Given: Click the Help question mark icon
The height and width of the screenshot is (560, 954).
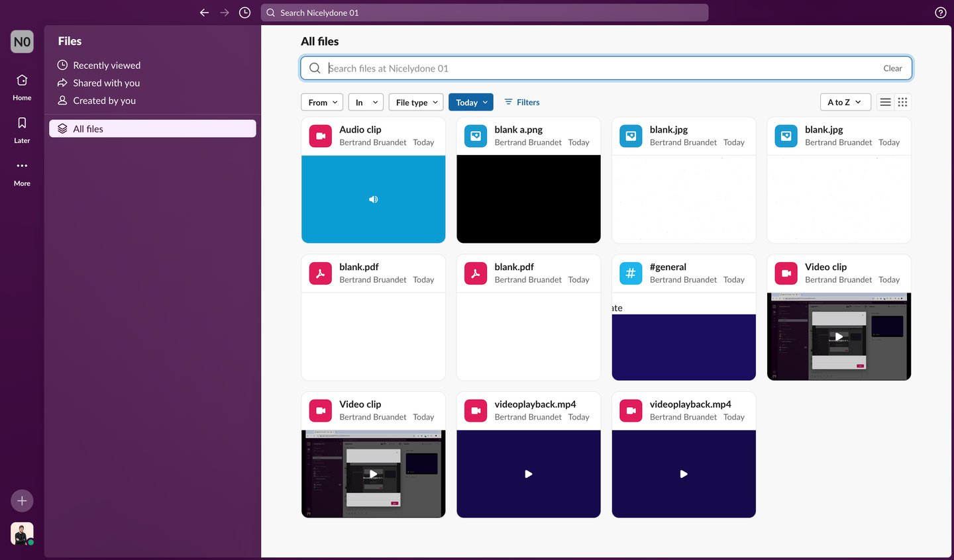Looking at the screenshot, I should point(940,12).
